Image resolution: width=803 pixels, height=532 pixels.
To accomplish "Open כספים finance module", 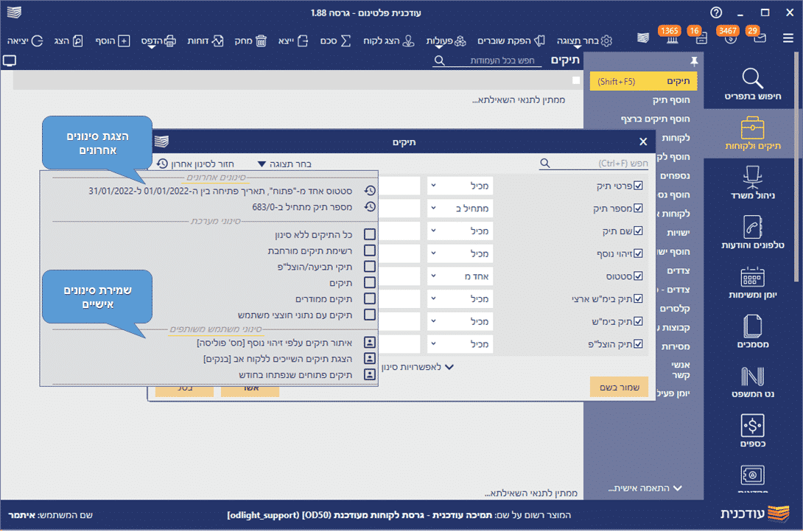I will [x=752, y=430].
